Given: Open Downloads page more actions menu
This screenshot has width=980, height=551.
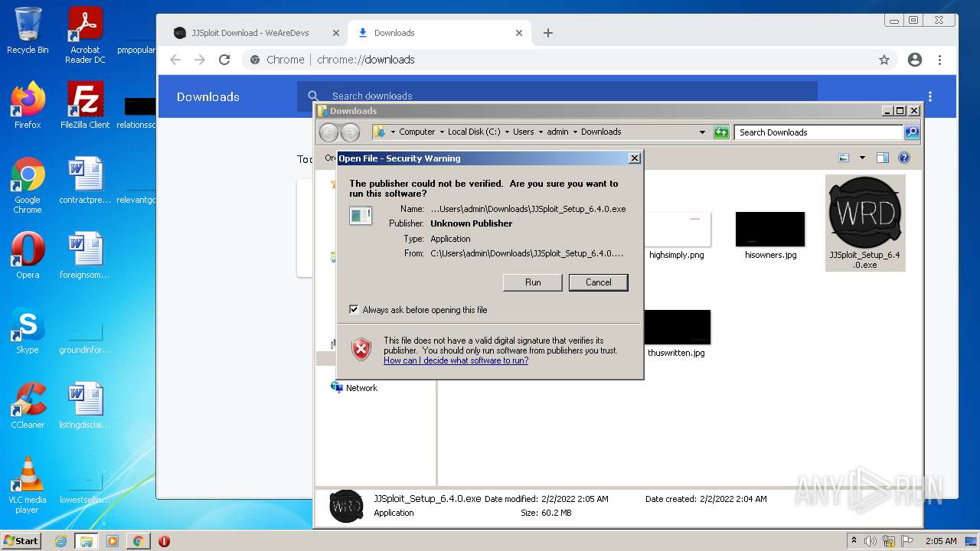Looking at the screenshot, I should 930,96.
